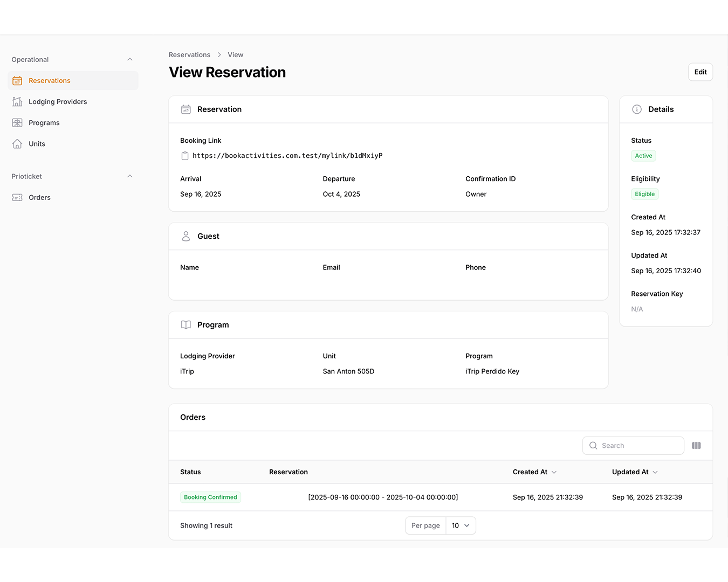Click the Showing 1 result text

tap(206, 526)
